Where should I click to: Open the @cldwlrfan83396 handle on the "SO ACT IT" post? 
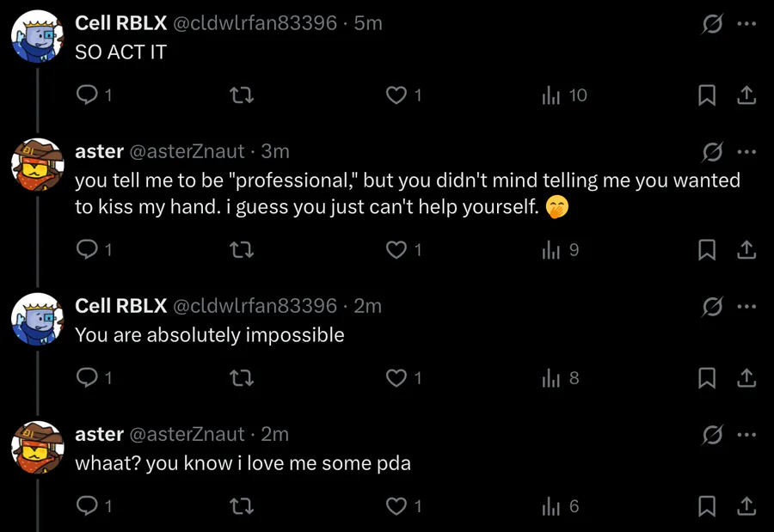click(255, 23)
